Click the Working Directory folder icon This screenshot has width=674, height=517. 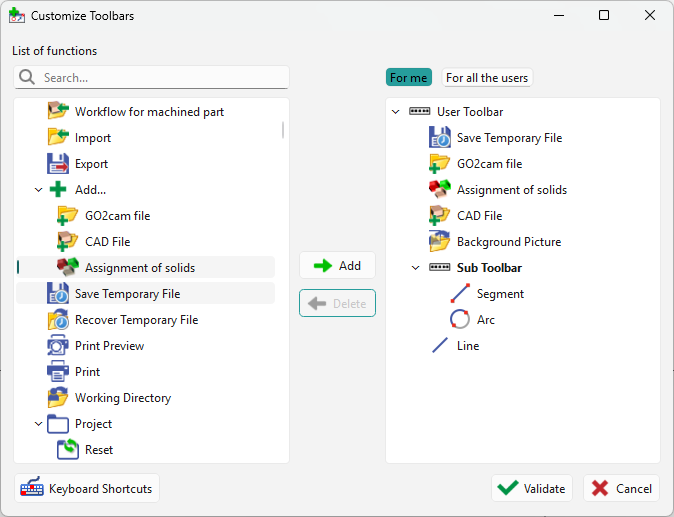tap(58, 398)
